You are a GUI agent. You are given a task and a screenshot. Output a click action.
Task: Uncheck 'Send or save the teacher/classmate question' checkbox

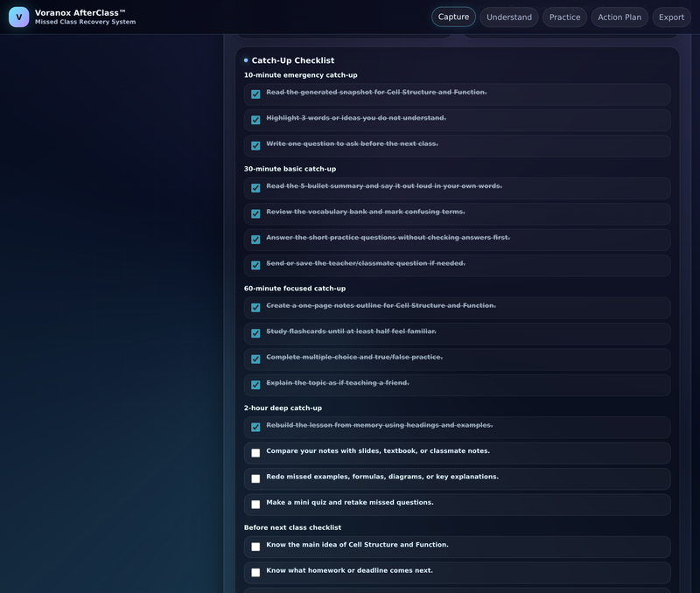255,266
